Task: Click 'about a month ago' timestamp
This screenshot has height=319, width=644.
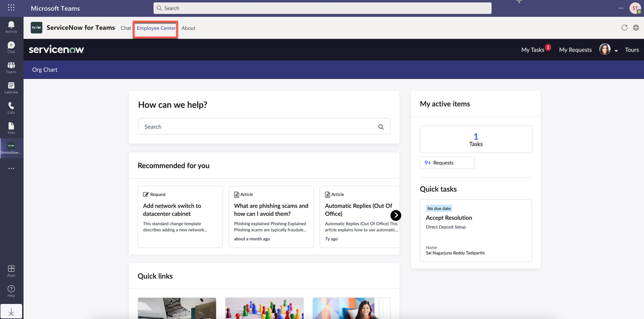Action: 252,239
